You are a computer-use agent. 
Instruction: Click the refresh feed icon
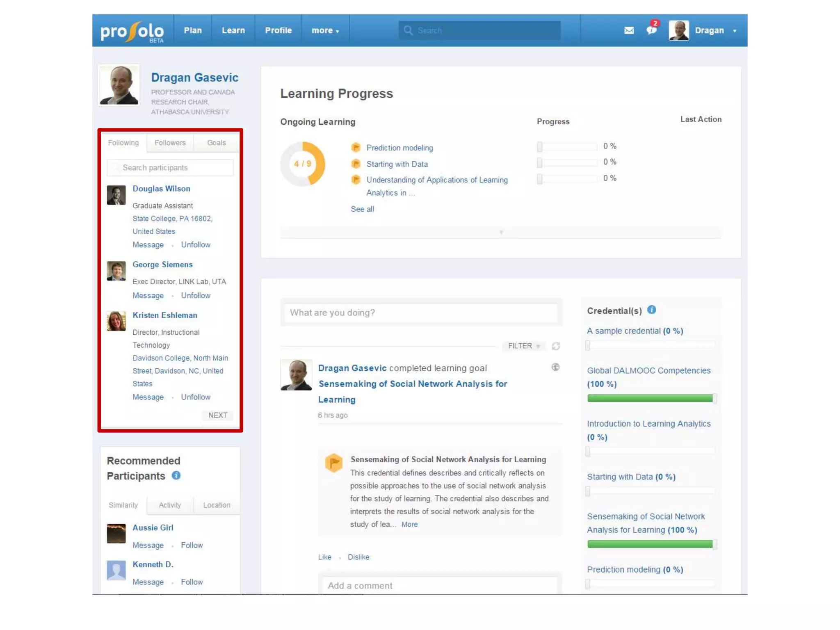556,346
